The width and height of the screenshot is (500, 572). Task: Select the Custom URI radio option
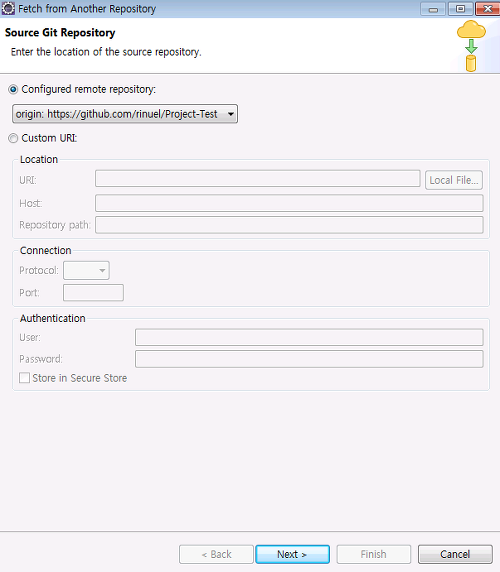pos(13,138)
